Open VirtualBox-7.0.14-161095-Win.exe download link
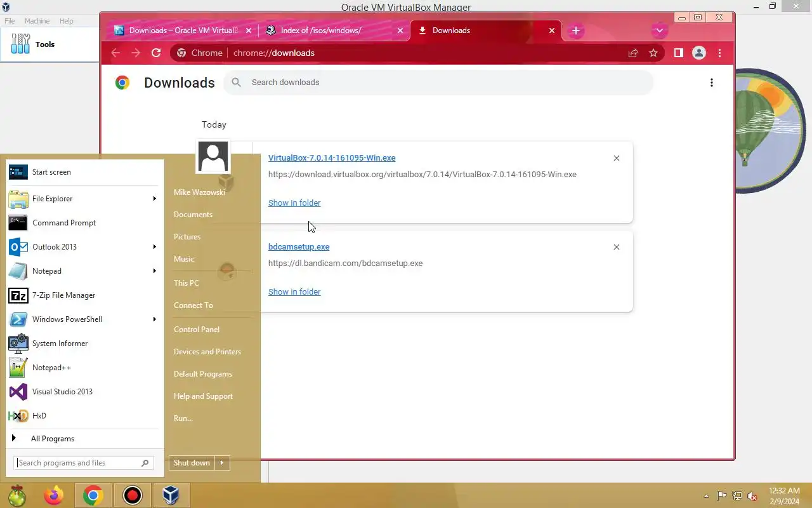Screen dimensions: 812x508 (x=332, y=158)
